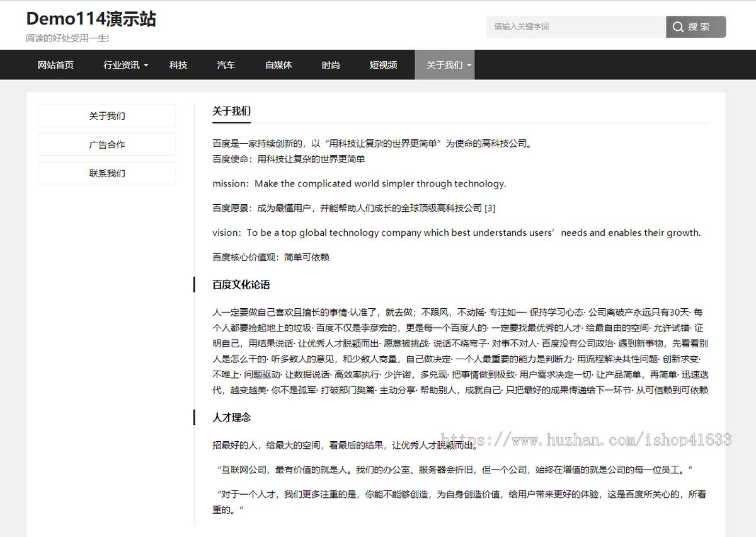Click the paragraph starting 人一定要做自己喜欢
This screenshot has width=756, height=537.
[x=461, y=351]
